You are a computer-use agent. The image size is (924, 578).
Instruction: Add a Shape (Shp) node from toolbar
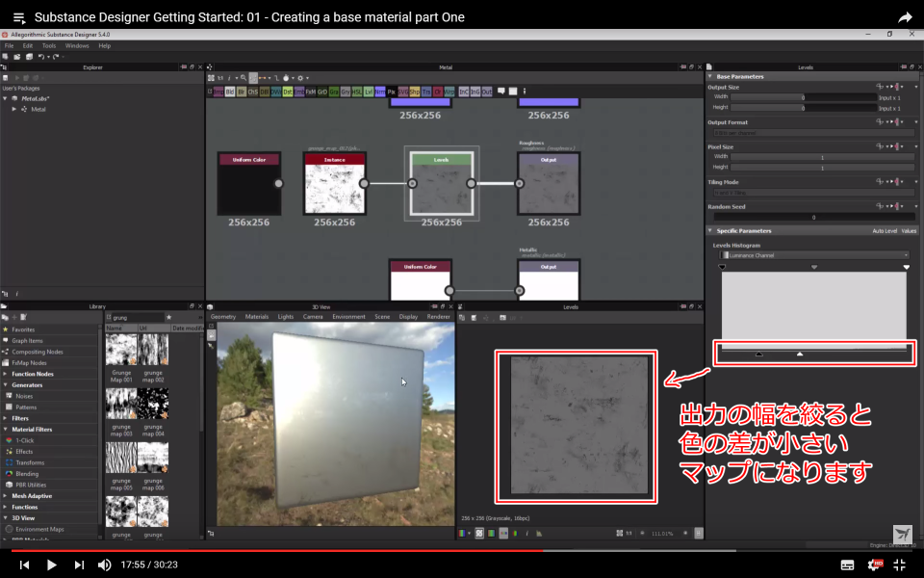coord(415,92)
